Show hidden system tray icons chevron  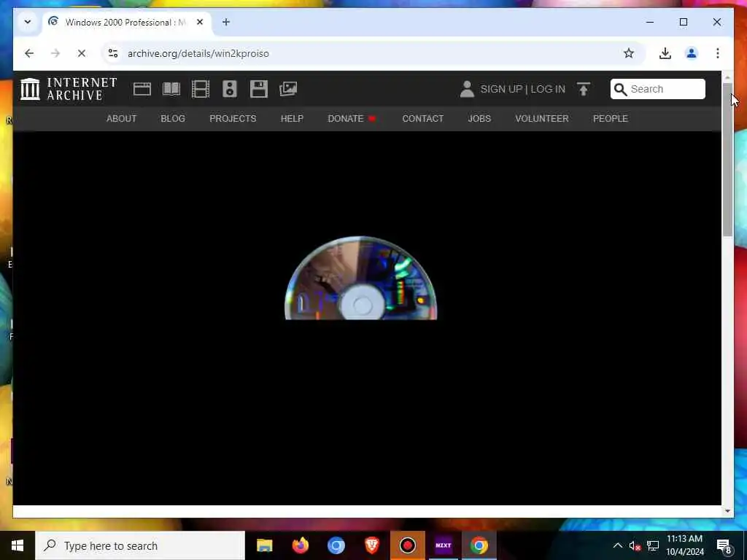(617, 545)
